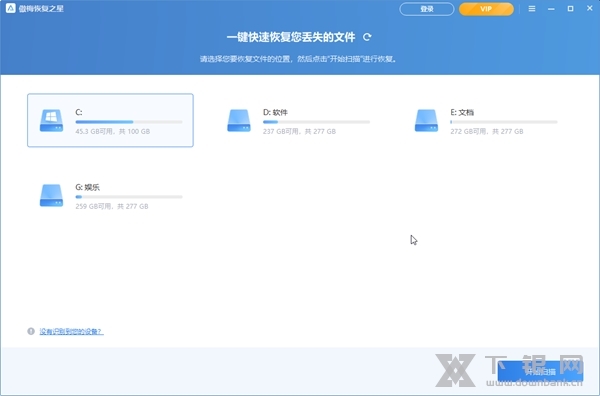
Task: Click the app title text in the title bar
Action: [x=41, y=8]
